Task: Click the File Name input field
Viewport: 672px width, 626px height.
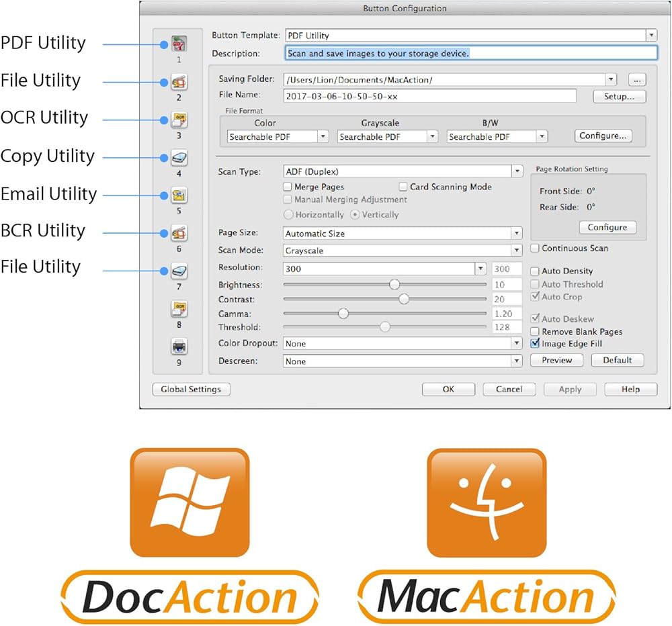Action: 429,96
